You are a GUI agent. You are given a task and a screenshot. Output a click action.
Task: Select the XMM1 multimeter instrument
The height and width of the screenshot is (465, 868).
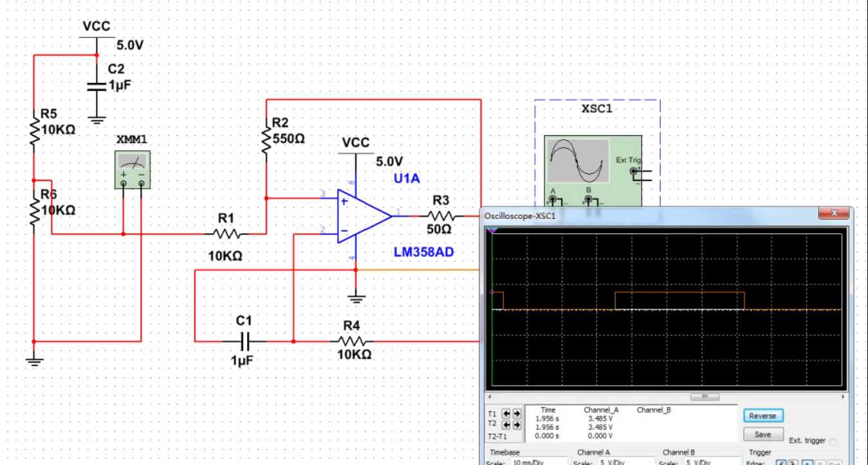[x=133, y=170]
